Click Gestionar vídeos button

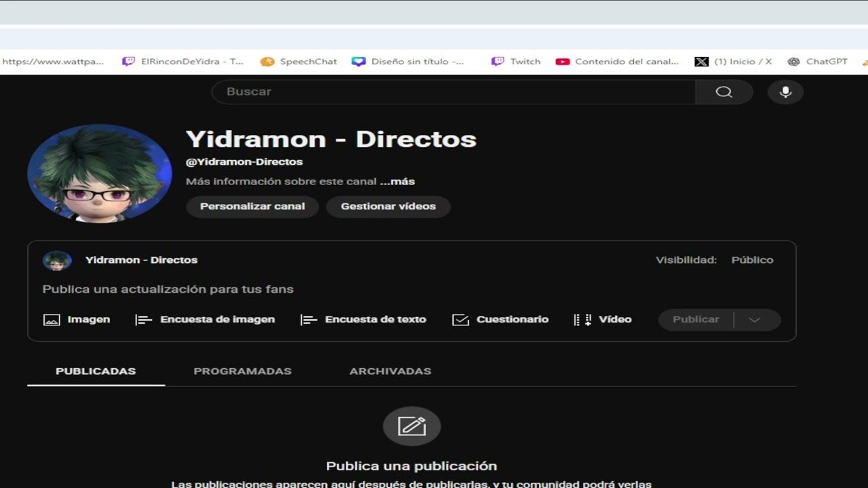coord(389,207)
